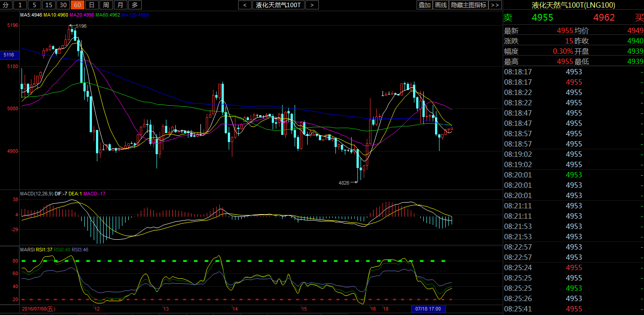Click the MACD(12,26,9) indicator label

[36, 194]
